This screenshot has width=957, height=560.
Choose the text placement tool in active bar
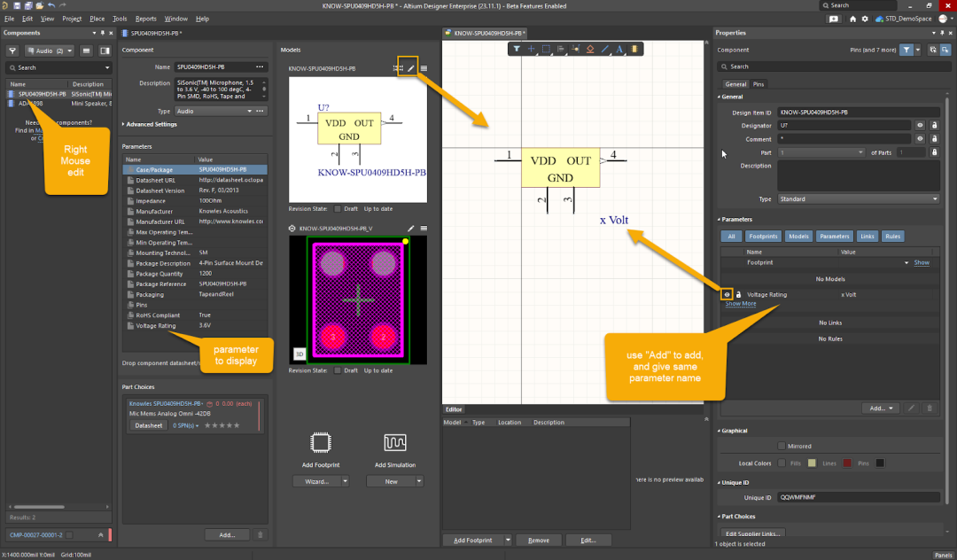(619, 49)
